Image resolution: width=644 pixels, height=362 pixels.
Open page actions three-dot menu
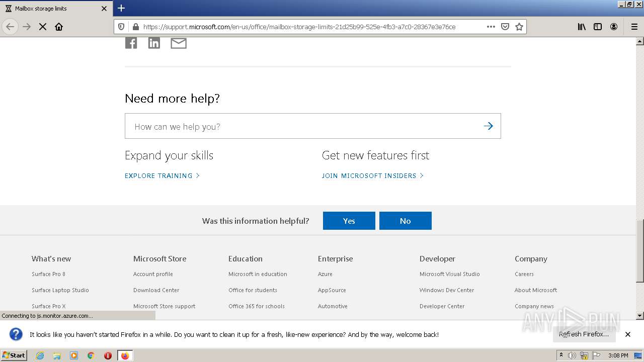tap(491, 27)
